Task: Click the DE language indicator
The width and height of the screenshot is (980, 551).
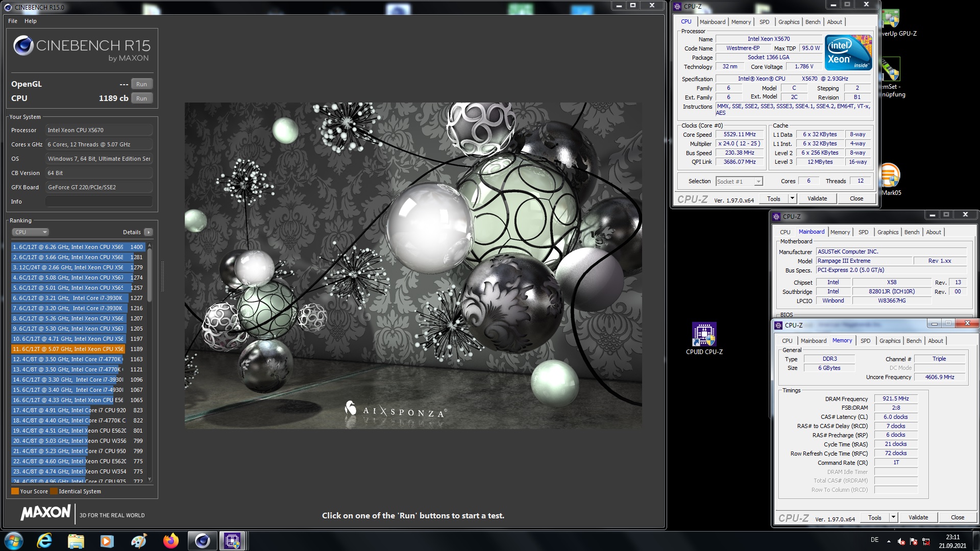Action: click(x=874, y=540)
